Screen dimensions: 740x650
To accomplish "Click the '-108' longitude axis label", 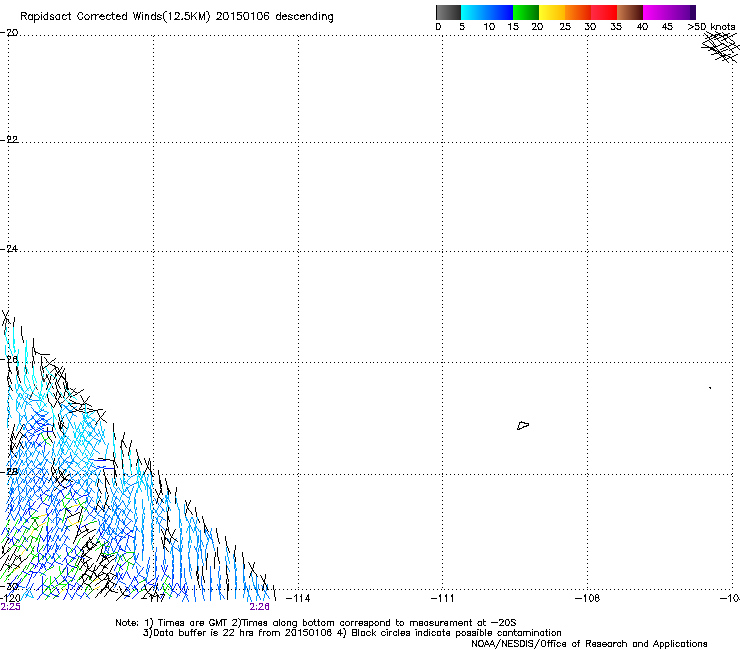I will coord(587,598).
